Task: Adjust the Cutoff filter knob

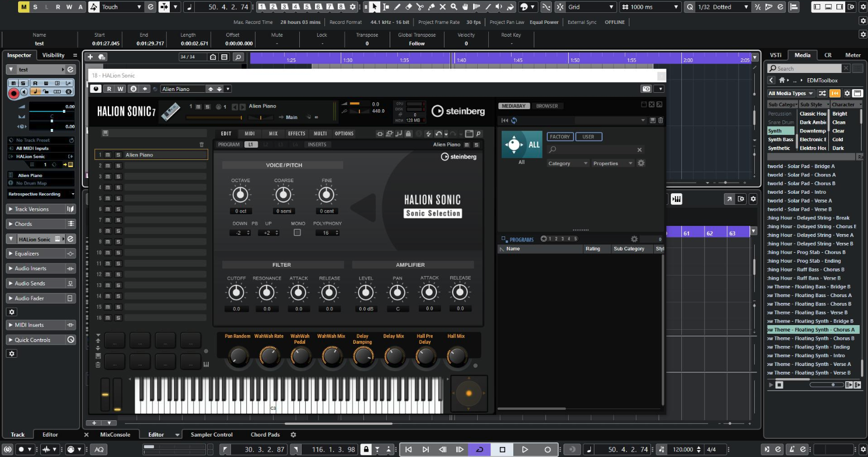Action: click(x=236, y=292)
